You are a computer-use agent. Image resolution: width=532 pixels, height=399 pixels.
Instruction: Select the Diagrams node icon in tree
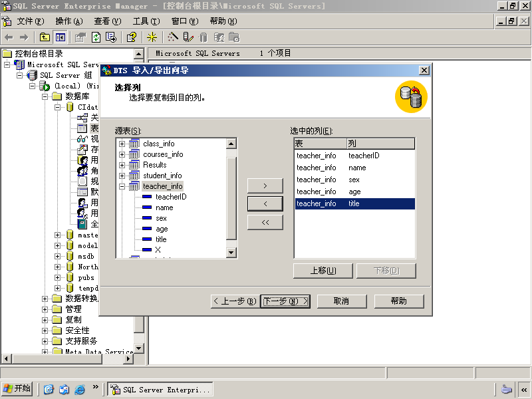point(82,118)
